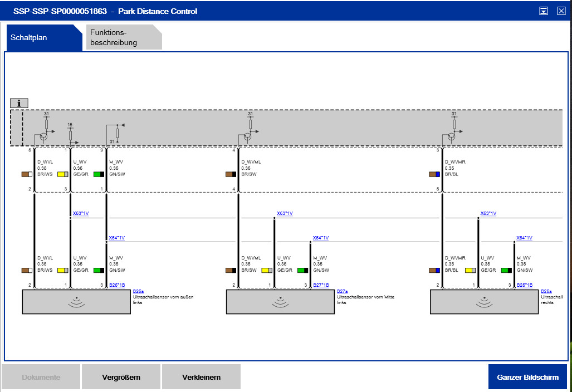The height and width of the screenshot is (392, 572).
Task: Open the B26a component link
Action: pos(138,291)
